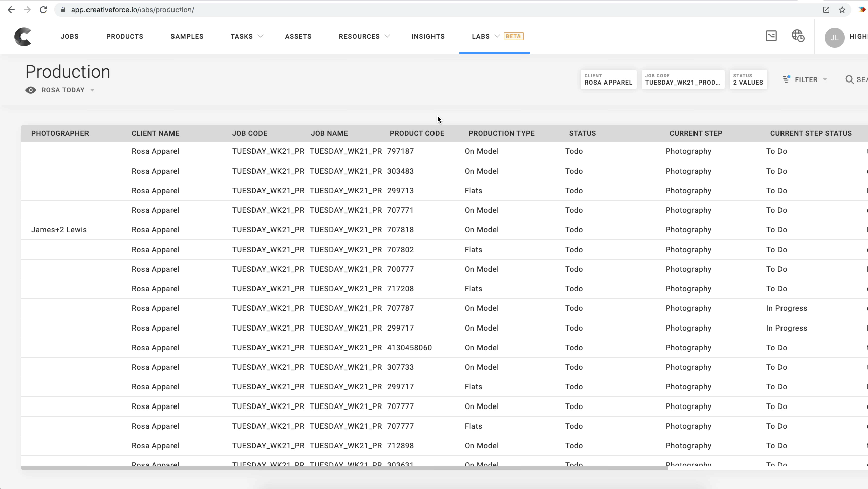Select product code 707771

pyautogui.click(x=401, y=210)
